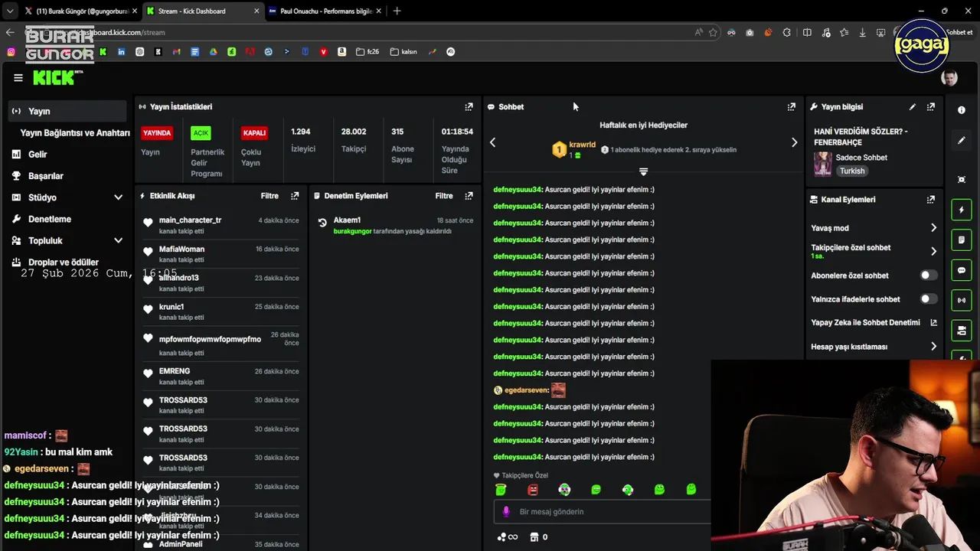Open Filtre in Etkinlik Akışı panel
980x551 pixels.
269,196
